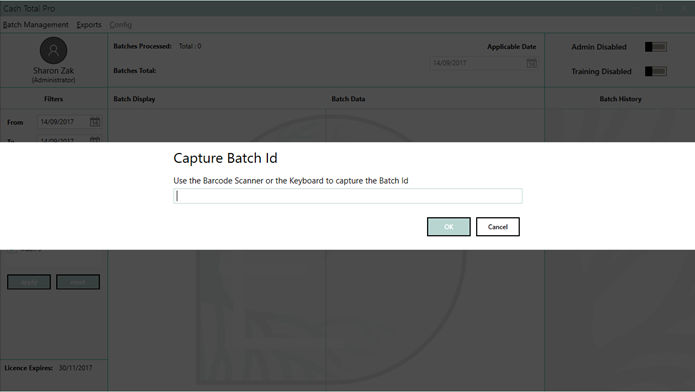Open the Exports menu
This screenshot has width=695, height=392.
89,25
